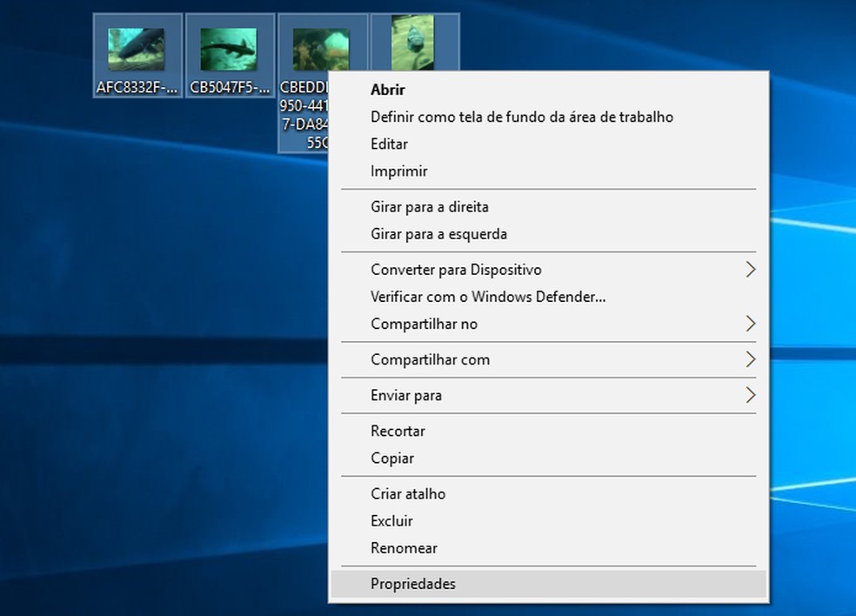The width and height of the screenshot is (856, 616).
Task: Choose Editar from the context menu
Action: click(x=548, y=144)
